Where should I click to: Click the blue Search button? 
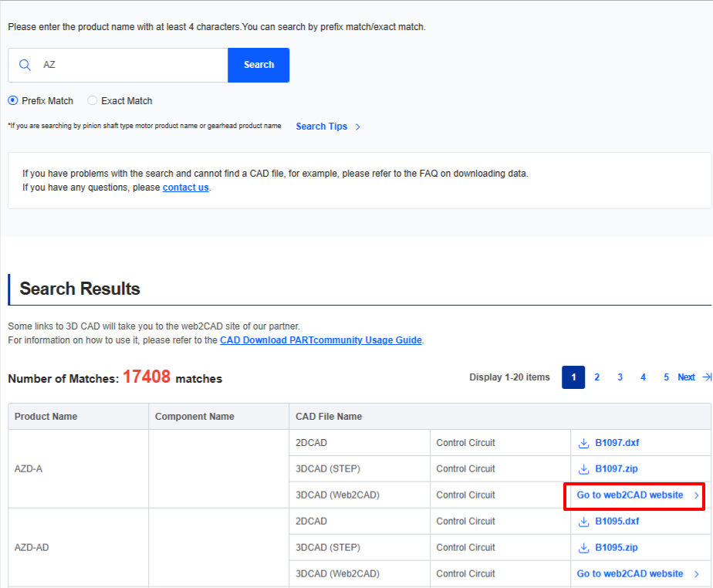tap(259, 65)
